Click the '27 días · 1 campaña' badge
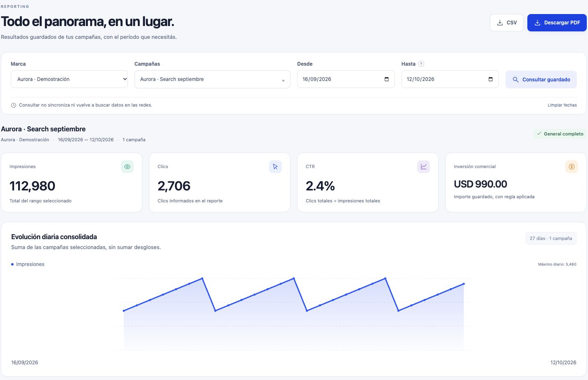 tap(551, 238)
